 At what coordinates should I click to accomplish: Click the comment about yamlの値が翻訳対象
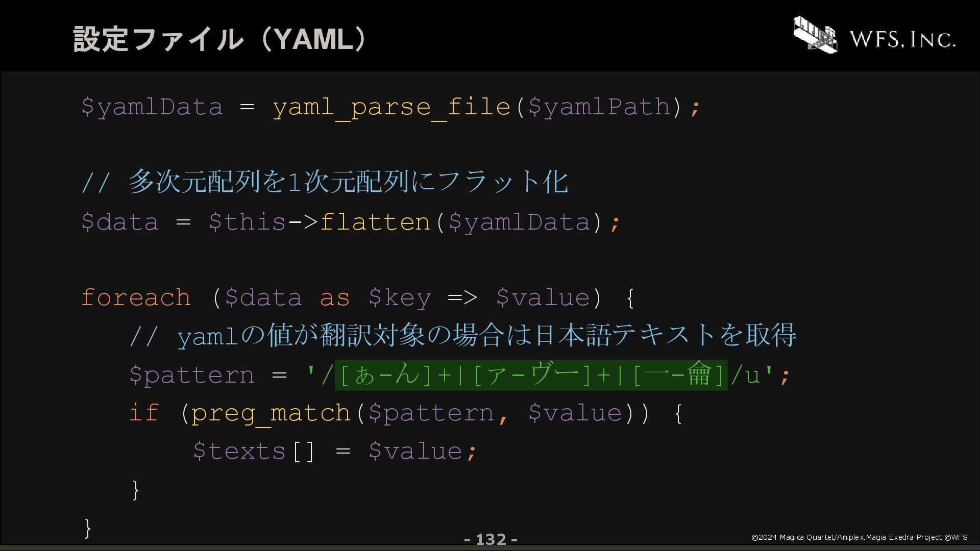(463, 335)
